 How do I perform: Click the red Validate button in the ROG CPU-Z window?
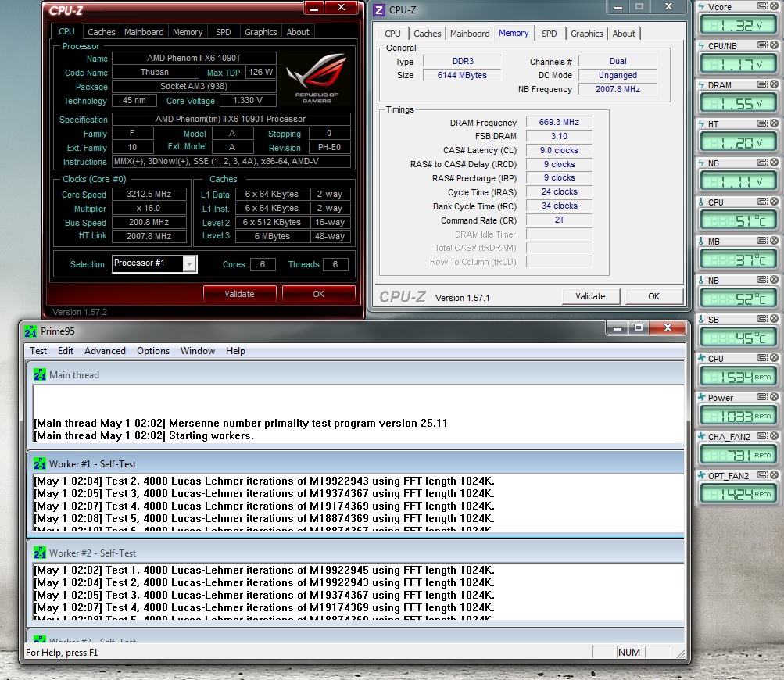click(239, 294)
